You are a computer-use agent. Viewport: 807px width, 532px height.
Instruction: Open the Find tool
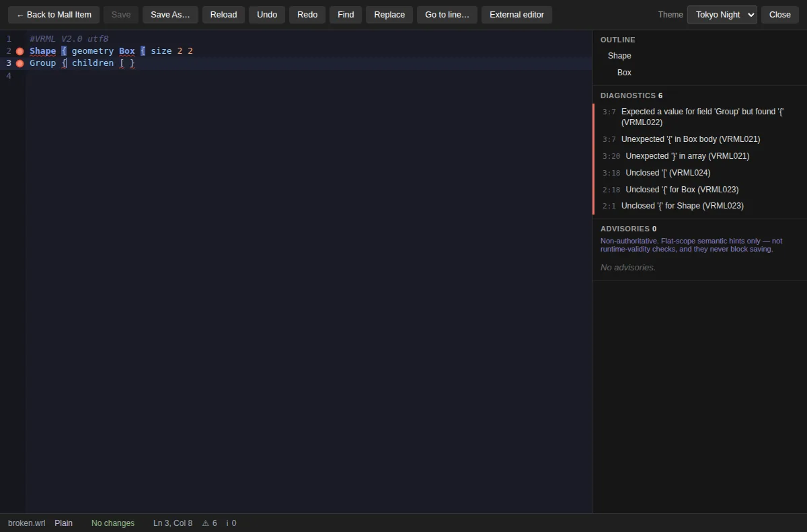click(346, 15)
